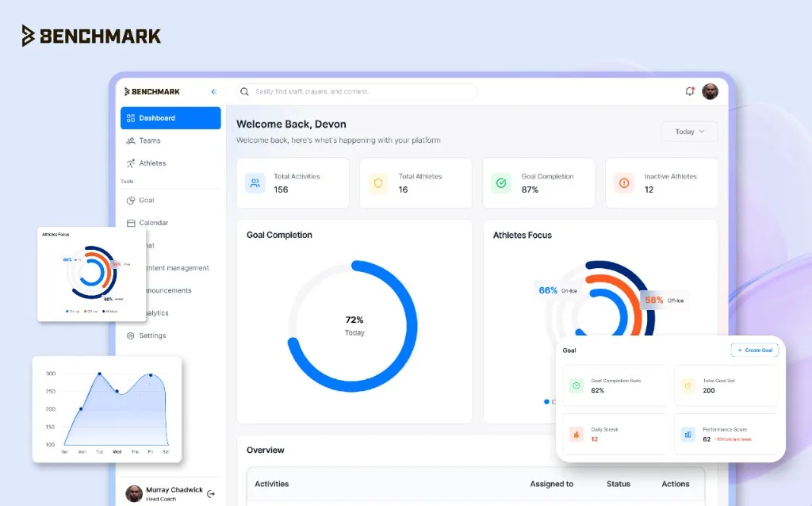This screenshot has height=506, width=812.
Task: Open the Today period dropdown
Action: click(x=689, y=132)
